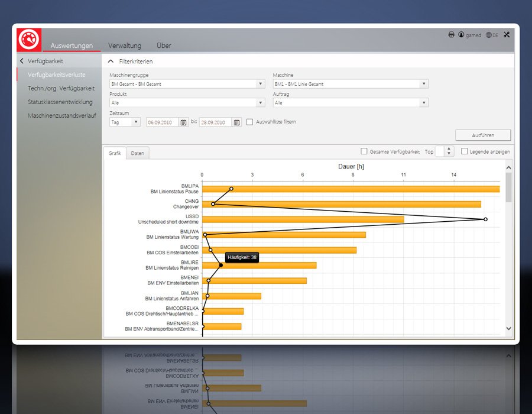Decrease the Top value with down arrow
The width and height of the screenshot is (532, 414).
(x=449, y=154)
